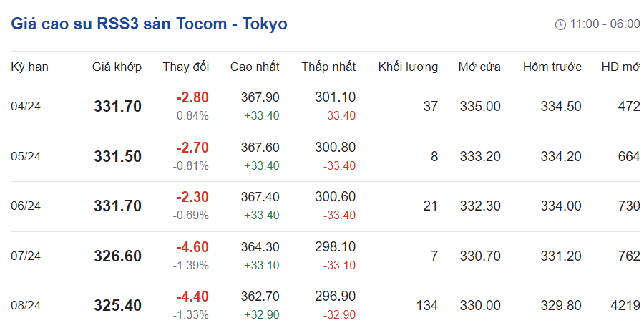Viewport: 644px width, 323px height.
Task: Select the Thay đổi column header
Action: 185,67
